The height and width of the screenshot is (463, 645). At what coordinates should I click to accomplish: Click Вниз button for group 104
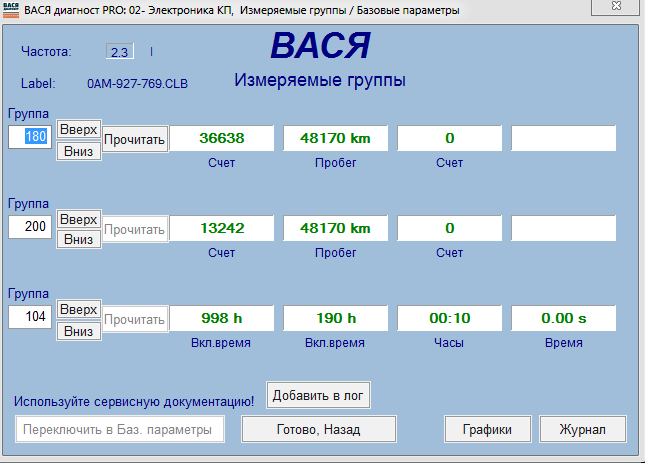pos(79,331)
